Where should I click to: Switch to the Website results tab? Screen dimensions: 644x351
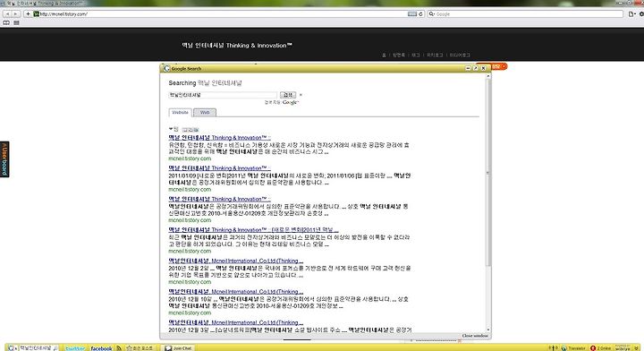tap(180, 112)
